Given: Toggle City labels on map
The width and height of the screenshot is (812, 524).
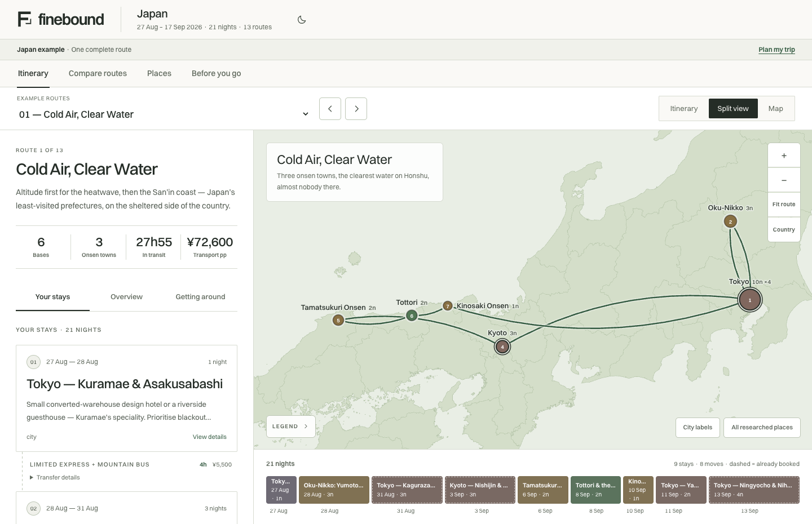Looking at the screenshot, I should point(698,428).
